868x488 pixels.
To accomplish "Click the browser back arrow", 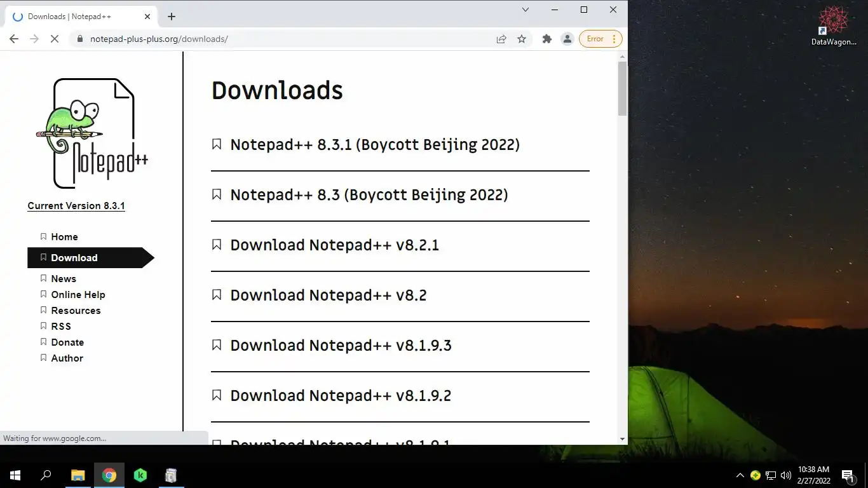I will (x=14, y=39).
